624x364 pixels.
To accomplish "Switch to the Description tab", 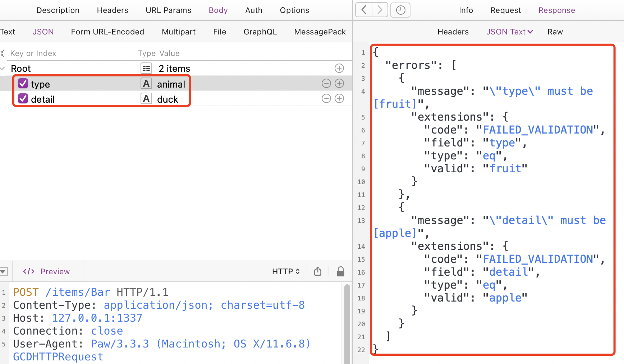I will pyautogui.click(x=58, y=10).
